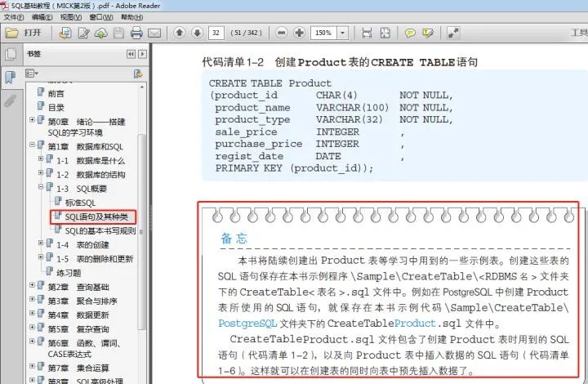Open the 编辑(E) menu

click(42, 17)
